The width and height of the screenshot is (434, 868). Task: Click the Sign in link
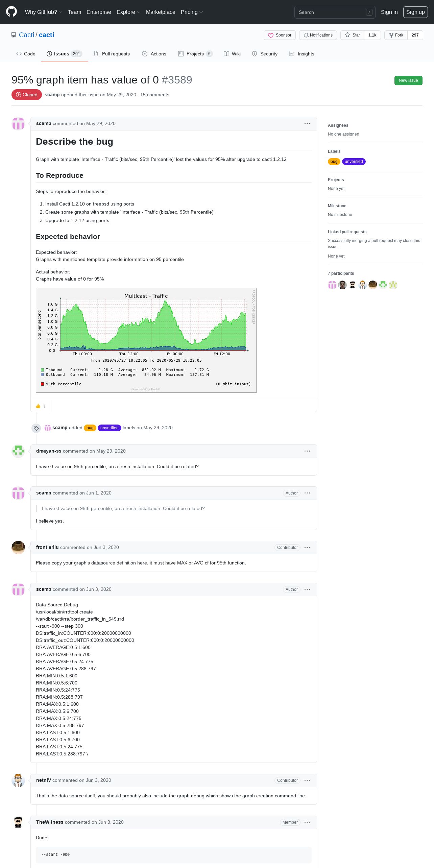click(x=389, y=12)
